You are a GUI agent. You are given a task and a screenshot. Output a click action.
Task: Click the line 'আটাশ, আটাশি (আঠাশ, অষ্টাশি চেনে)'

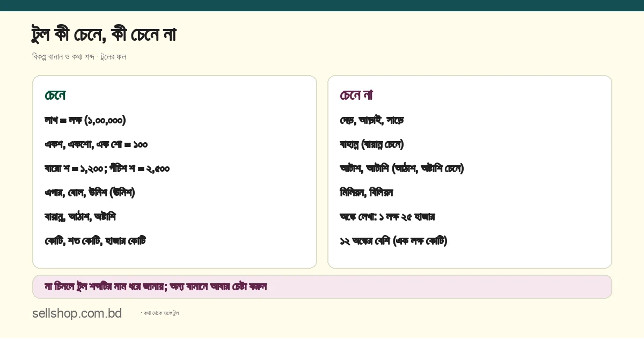[x=402, y=168]
